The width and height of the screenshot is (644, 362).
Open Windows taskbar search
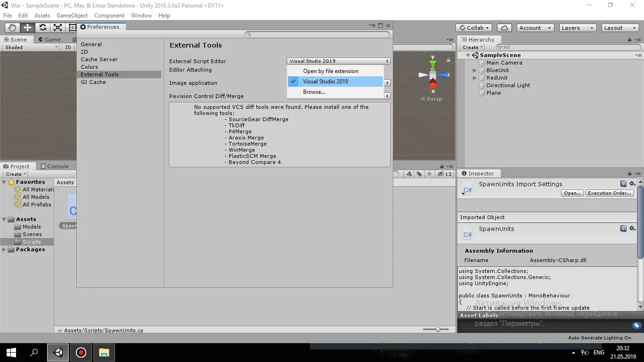(34, 352)
